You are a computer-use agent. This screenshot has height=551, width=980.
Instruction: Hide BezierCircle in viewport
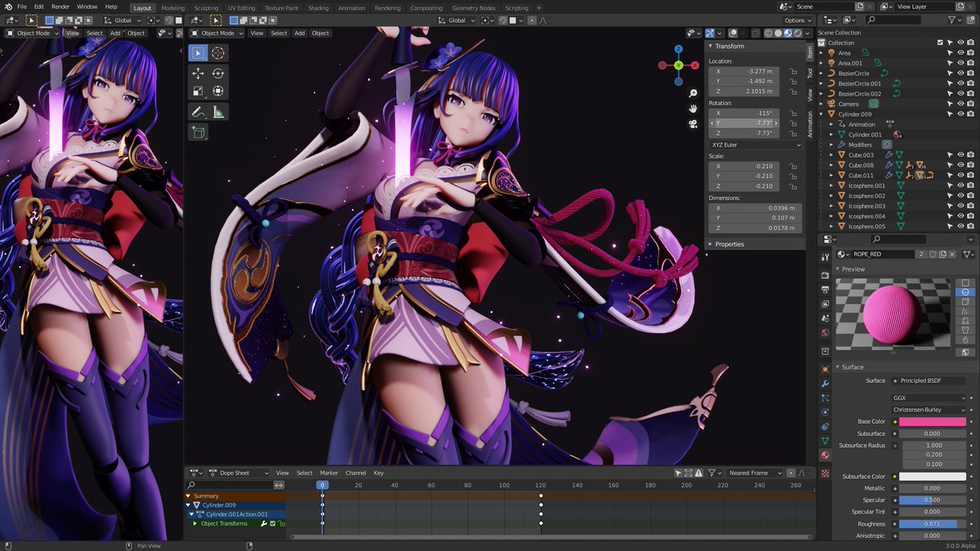pos(960,73)
